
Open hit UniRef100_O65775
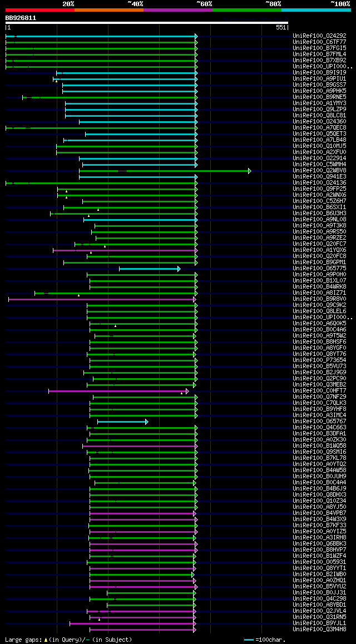[319, 268]
